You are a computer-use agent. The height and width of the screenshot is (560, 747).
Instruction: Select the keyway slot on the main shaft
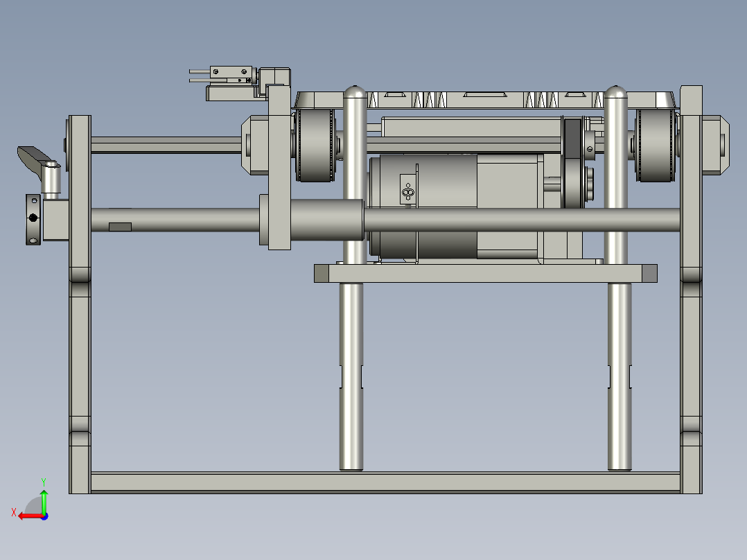coord(120,227)
